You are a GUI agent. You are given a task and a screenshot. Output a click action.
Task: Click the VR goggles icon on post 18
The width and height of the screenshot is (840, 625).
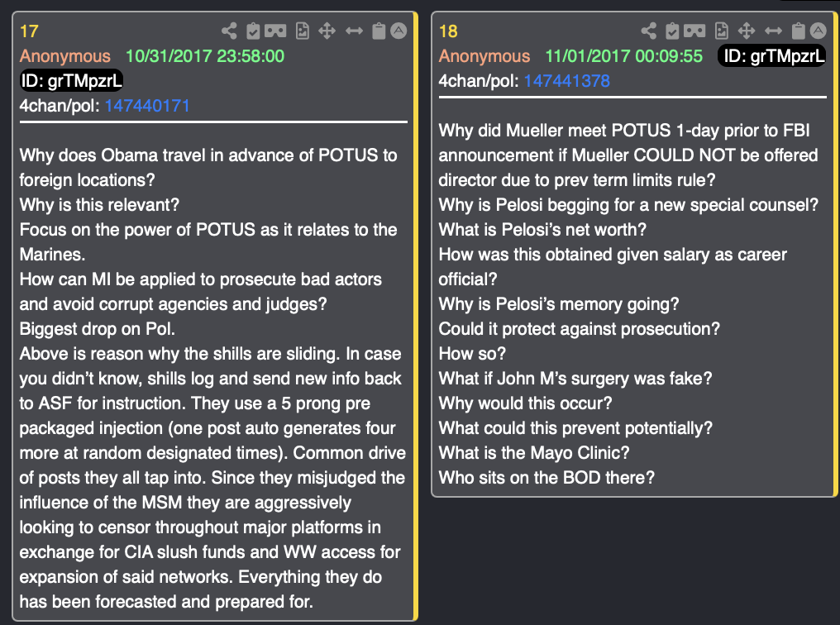tap(694, 31)
